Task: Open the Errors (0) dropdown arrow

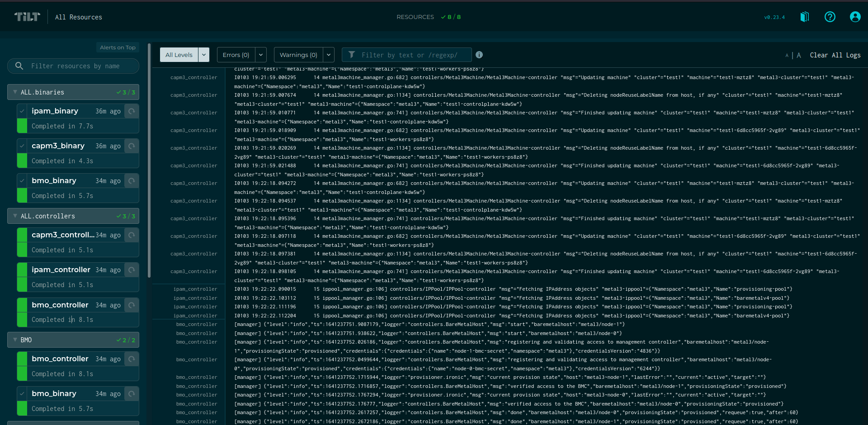Action: coord(261,55)
